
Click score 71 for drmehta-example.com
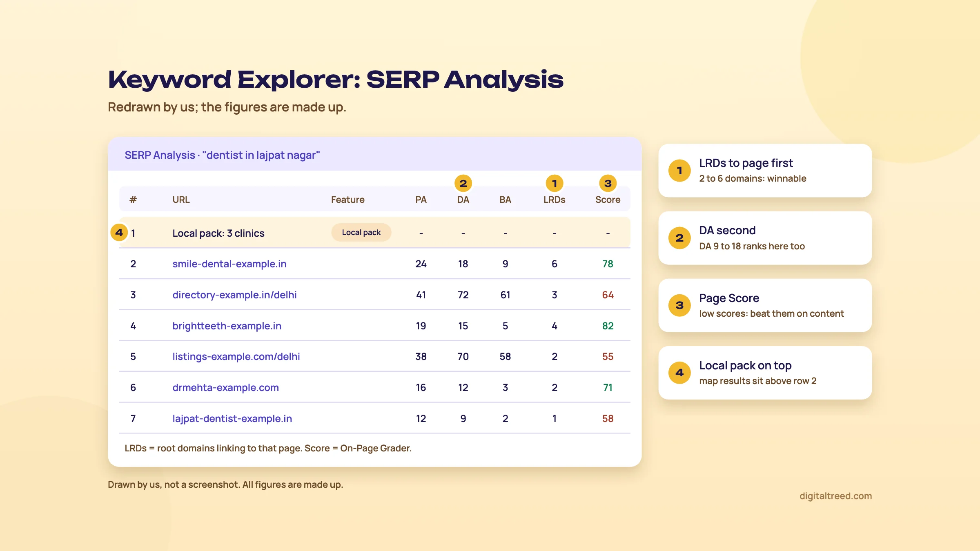(608, 387)
